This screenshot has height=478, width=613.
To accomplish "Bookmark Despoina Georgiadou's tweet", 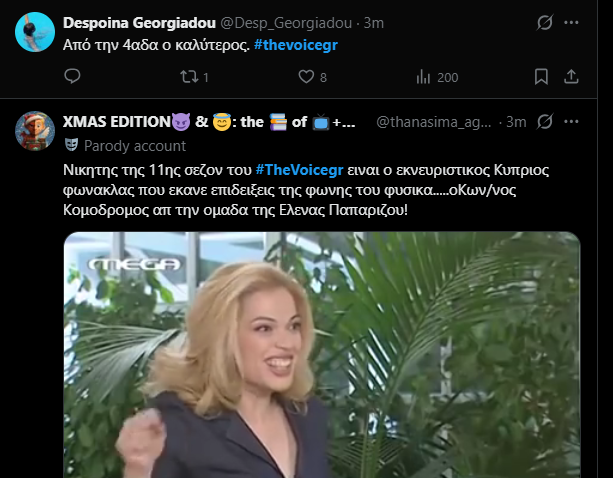I will pos(541,77).
